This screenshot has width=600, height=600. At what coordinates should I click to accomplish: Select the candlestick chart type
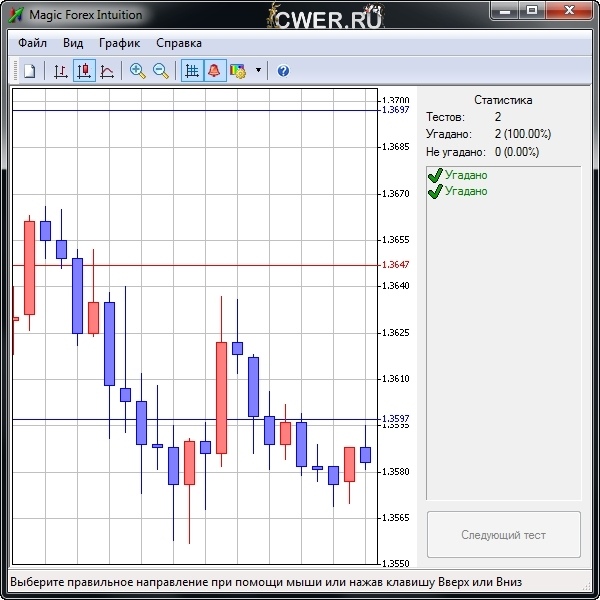pos(84,71)
